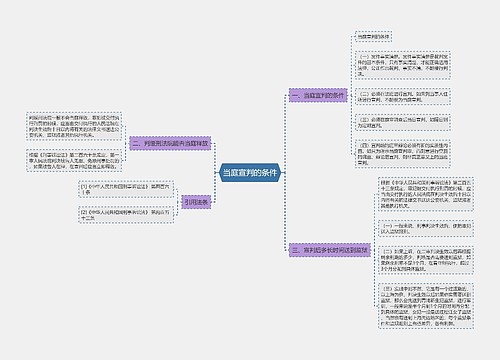Viewport: 500px width, 360px height.
Task: Select the leaf (二) 如果上诉 under the third branch
Action: pyautogui.click(x=426, y=260)
